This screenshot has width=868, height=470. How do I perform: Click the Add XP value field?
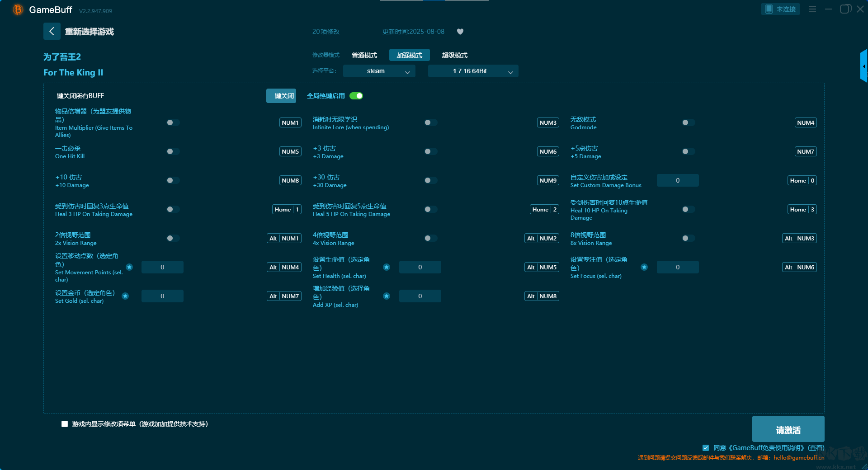(x=420, y=296)
